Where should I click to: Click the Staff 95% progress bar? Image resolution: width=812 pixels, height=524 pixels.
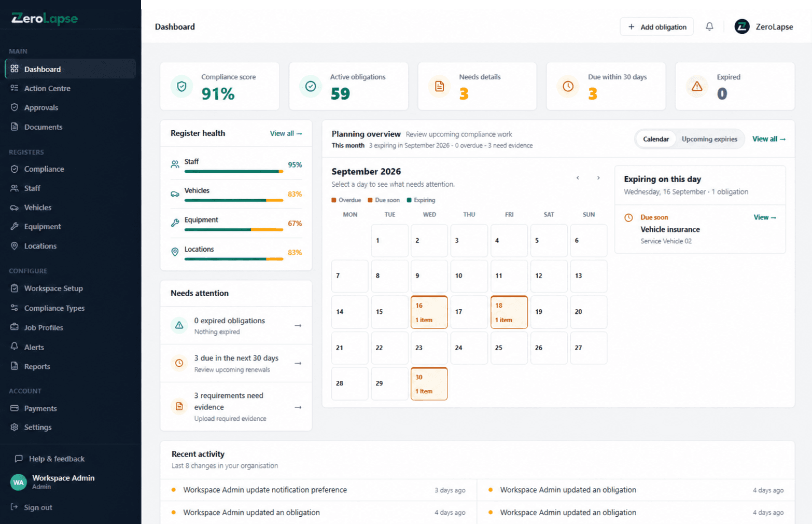coord(234,171)
